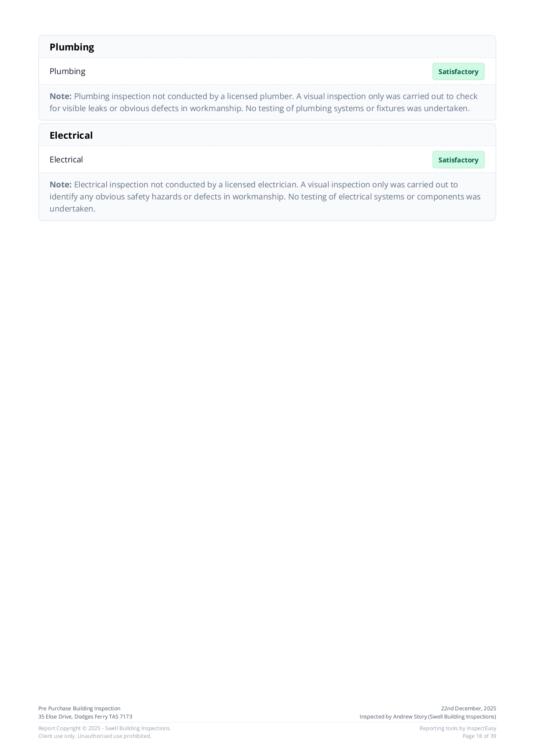535x756 pixels.
Task: Select the non-bold Plumbing item row label
Action: tap(67, 71)
